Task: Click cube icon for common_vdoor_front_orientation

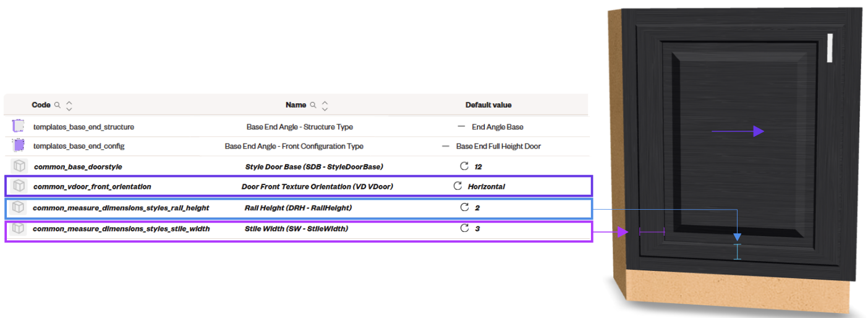Action: coord(19,186)
